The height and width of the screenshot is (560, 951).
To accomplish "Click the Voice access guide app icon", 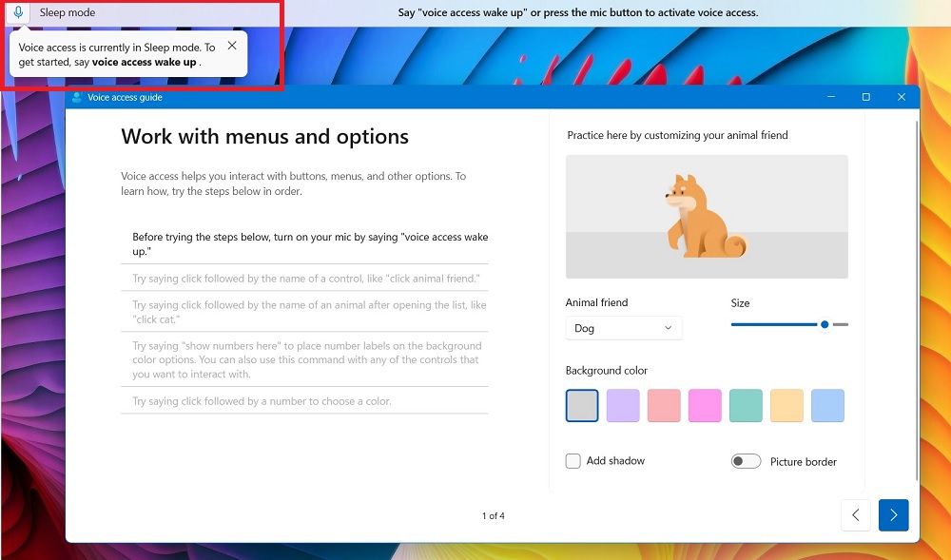I will (x=77, y=97).
